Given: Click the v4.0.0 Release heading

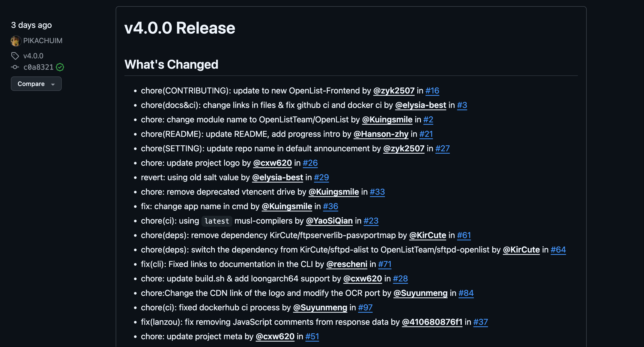Looking at the screenshot, I should tap(180, 28).
